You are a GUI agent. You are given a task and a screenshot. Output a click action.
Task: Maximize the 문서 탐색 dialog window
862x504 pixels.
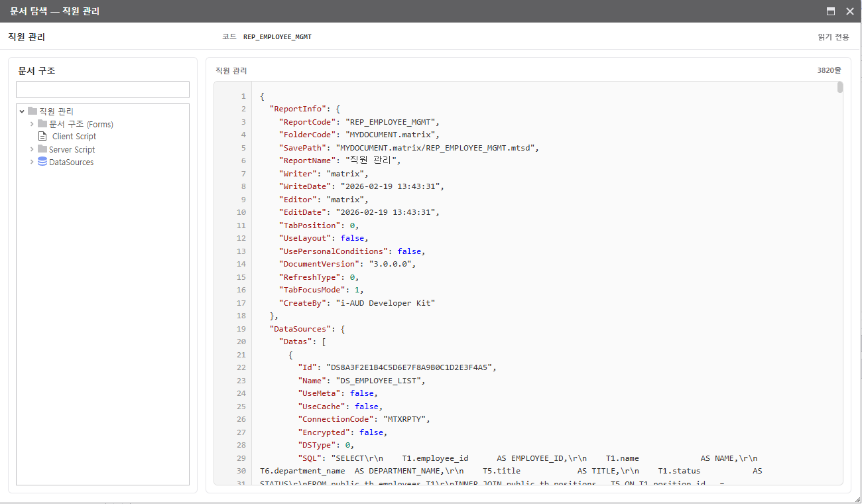coord(831,11)
